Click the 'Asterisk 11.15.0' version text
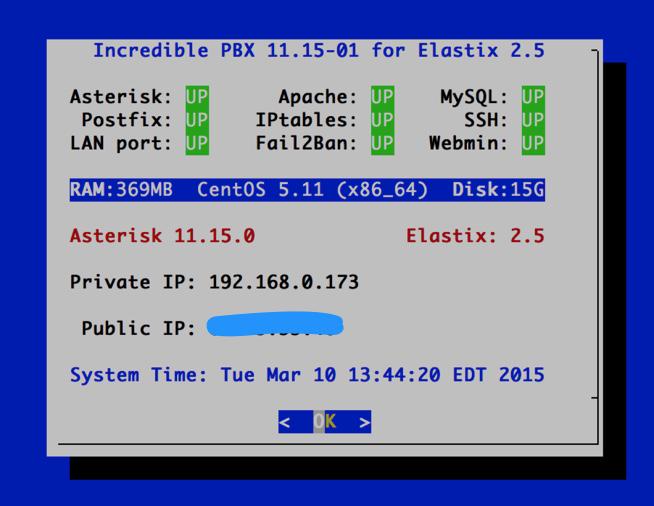 point(162,236)
